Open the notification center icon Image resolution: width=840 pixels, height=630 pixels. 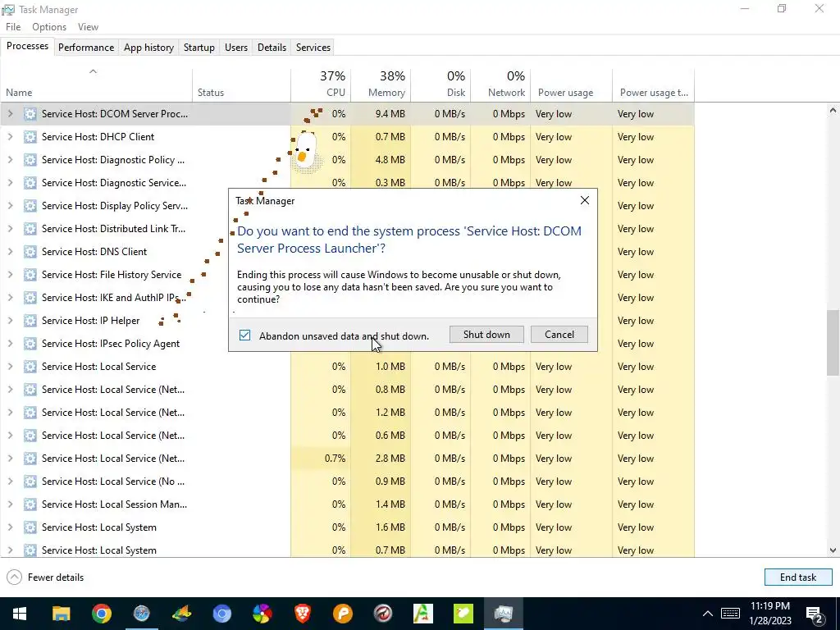pos(815,614)
